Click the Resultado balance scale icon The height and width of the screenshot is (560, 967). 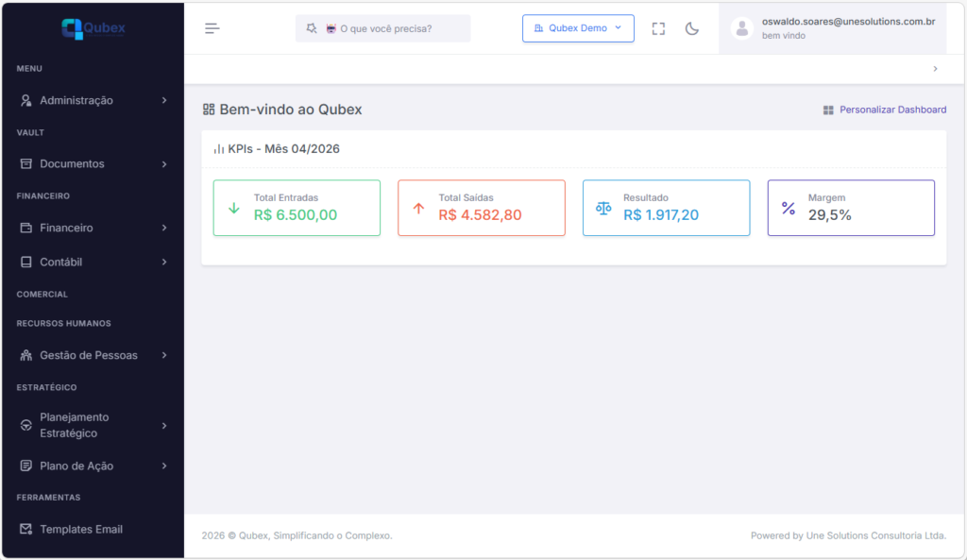pos(603,208)
